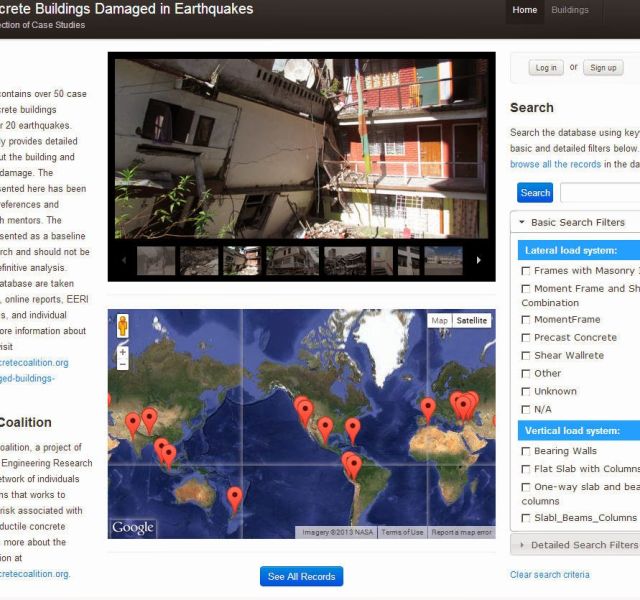Open the Home navigation tab
The width and height of the screenshot is (640, 600).
tap(525, 10)
